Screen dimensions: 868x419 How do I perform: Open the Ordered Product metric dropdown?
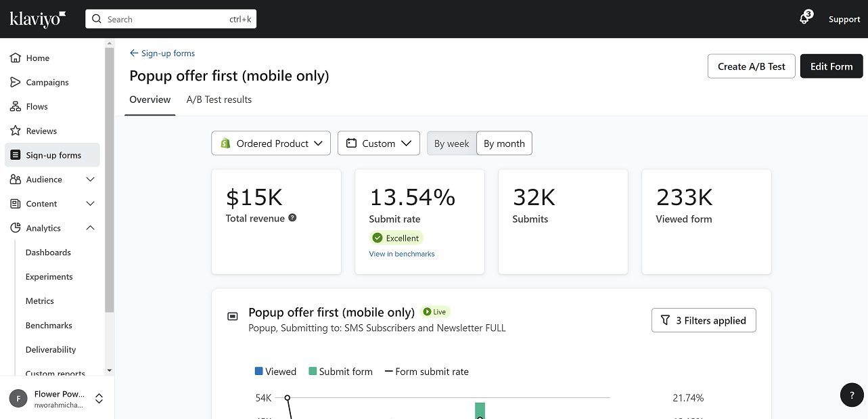tap(271, 144)
